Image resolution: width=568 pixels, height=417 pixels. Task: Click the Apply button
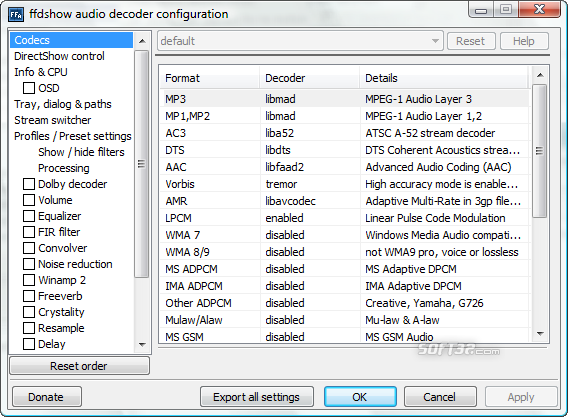[x=521, y=397]
